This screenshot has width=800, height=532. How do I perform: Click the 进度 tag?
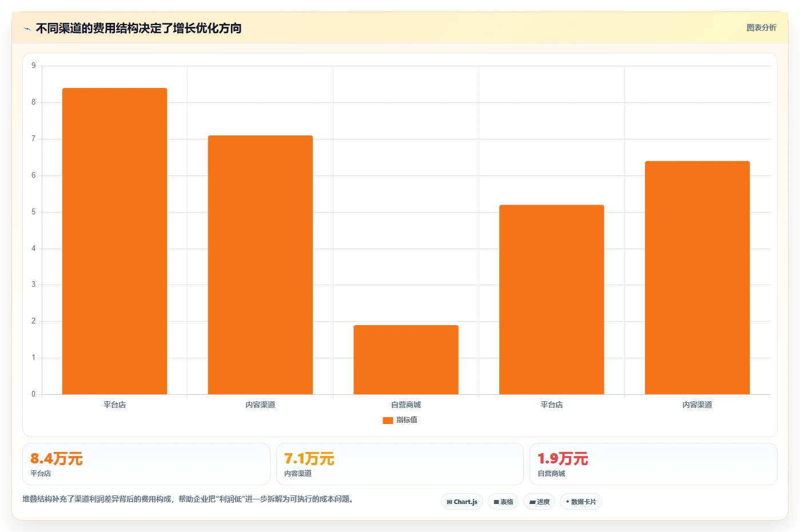[x=539, y=502]
